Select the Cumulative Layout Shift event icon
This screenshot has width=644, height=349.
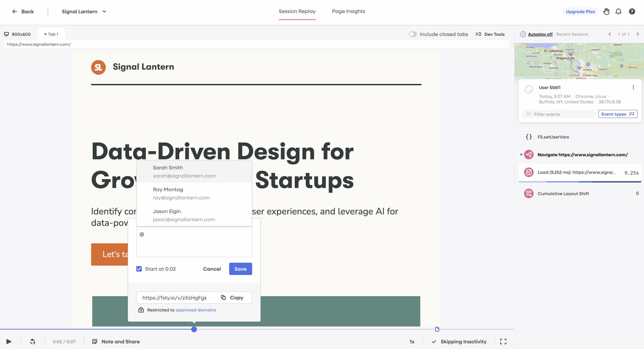(528, 193)
